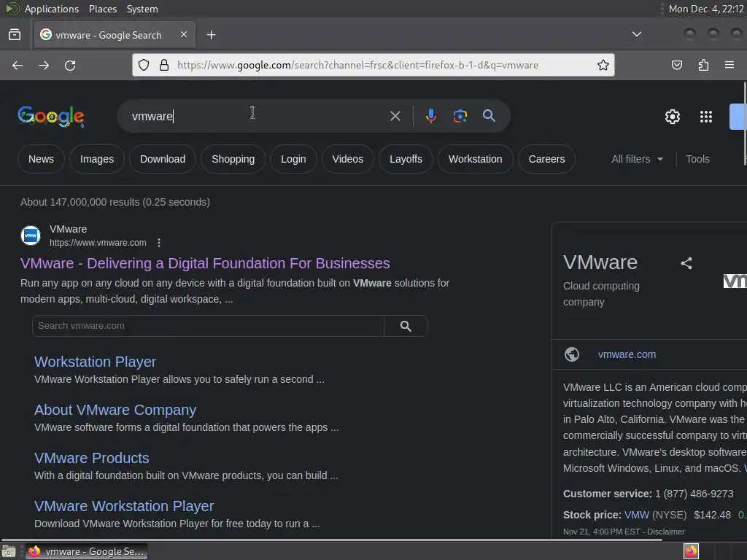
Task: Select the Download filter chip
Action: point(163,159)
